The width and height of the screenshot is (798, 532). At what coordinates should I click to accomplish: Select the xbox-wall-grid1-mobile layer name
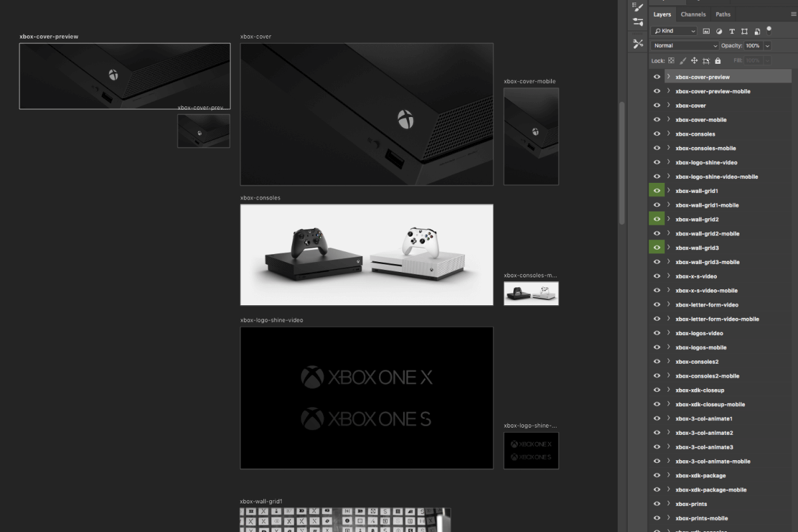coord(707,205)
